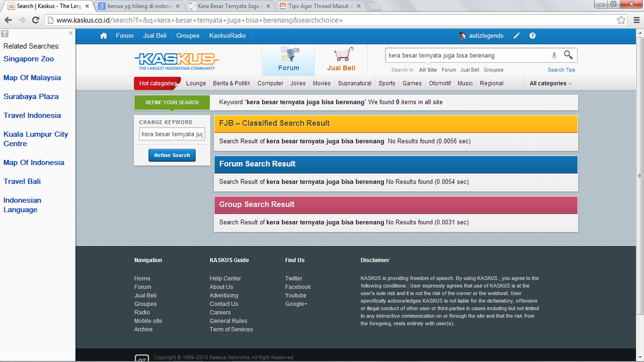Open the Chrome menu icon
The image size is (644, 362).
636,20
